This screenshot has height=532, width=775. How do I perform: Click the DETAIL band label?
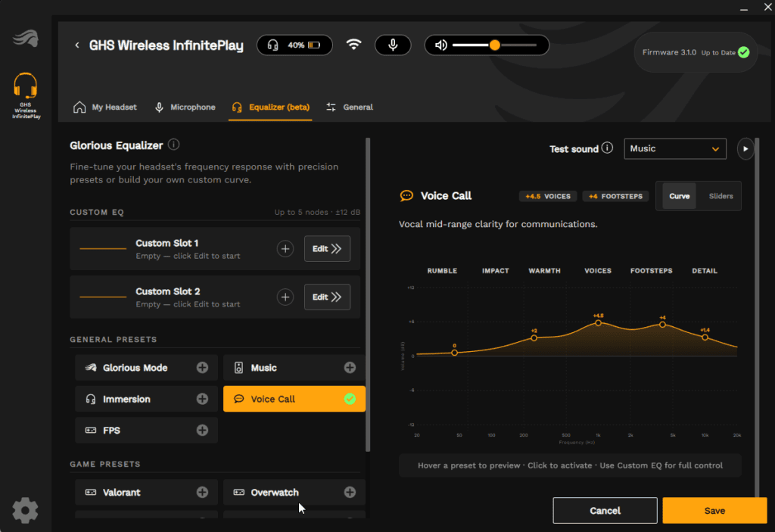tap(705, 271)
